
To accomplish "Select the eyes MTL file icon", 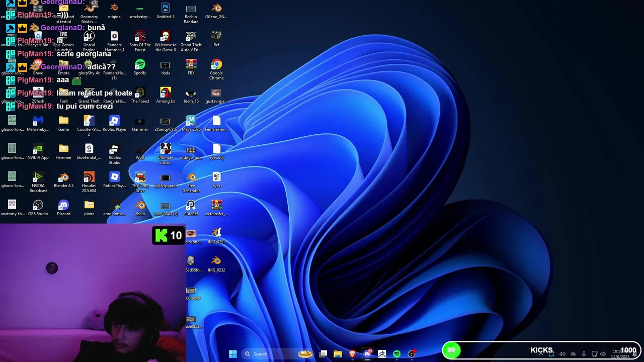I will point(216,180).
